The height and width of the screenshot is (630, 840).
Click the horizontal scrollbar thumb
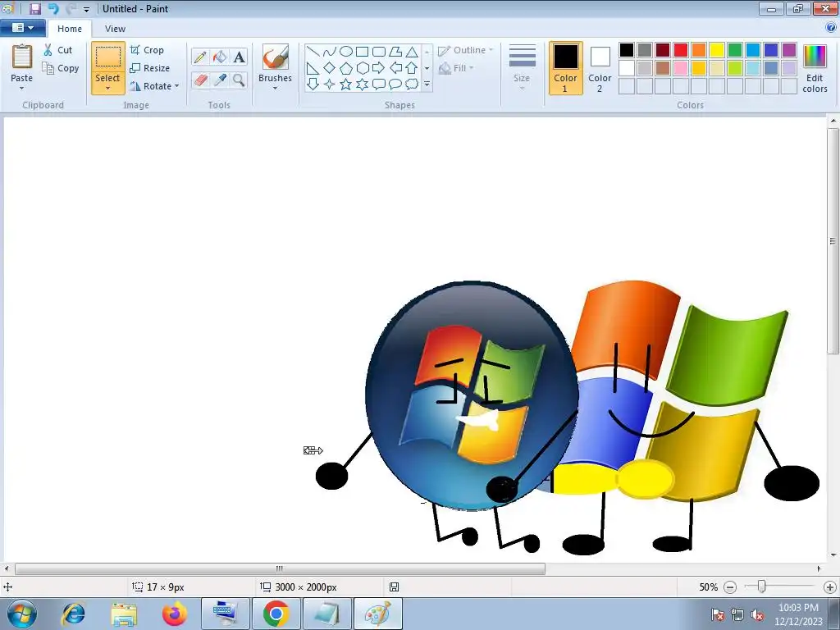280,568
